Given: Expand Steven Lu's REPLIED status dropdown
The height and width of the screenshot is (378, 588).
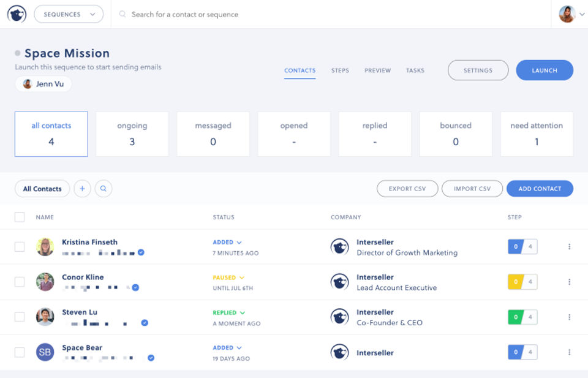Looking at the screenshot, I should [229, 312].
